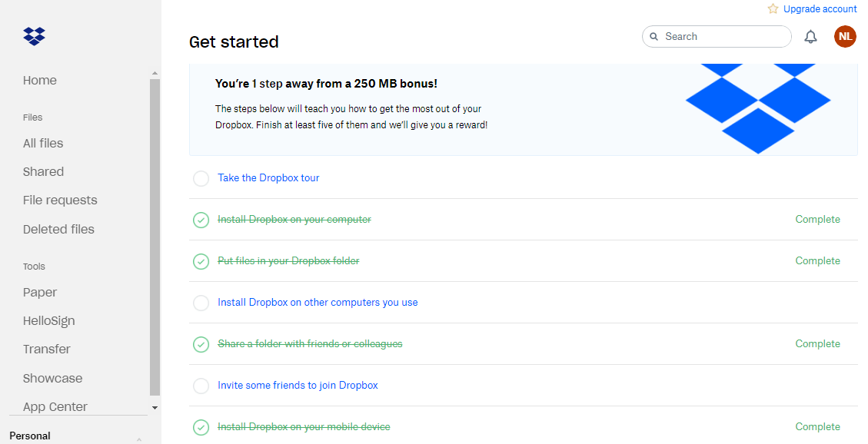Click the Upgrade account link
The image size is (868, 444).
click(820, 8)
